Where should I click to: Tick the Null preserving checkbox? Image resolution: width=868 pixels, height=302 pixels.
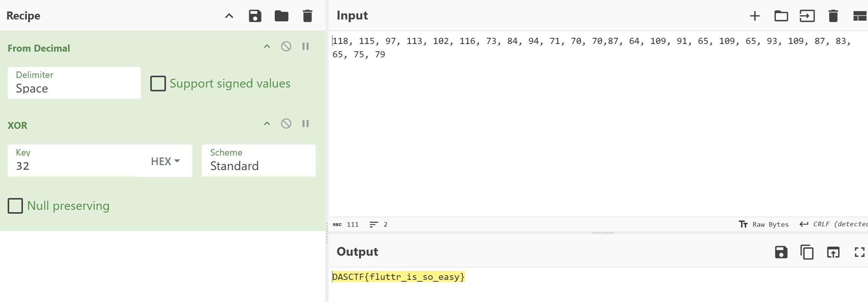(x=15, y=206)
